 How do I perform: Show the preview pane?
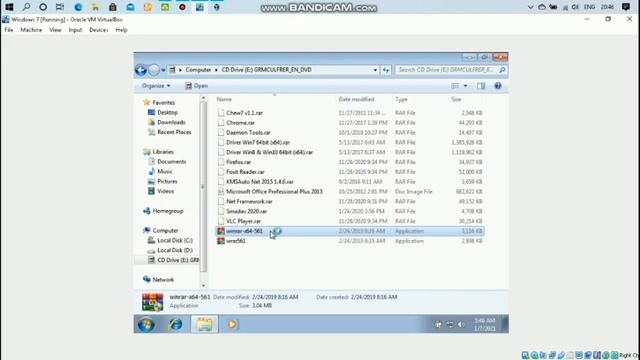click(x=481, y=86)
